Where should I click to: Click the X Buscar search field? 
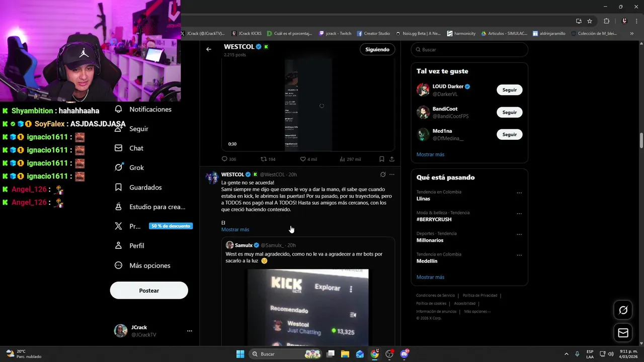(x=469, y=50)
